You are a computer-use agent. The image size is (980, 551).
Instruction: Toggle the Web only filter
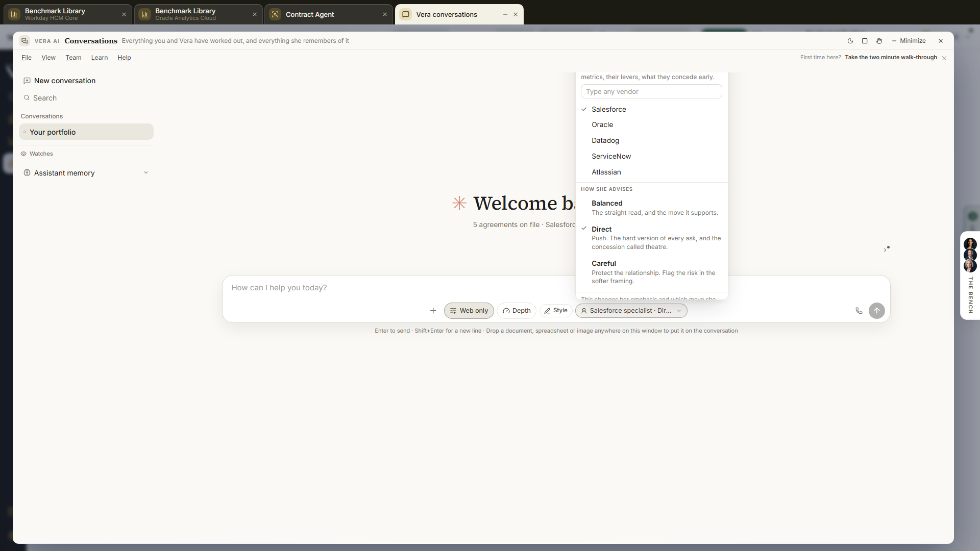pyautogui.click(x=469, y=311)
